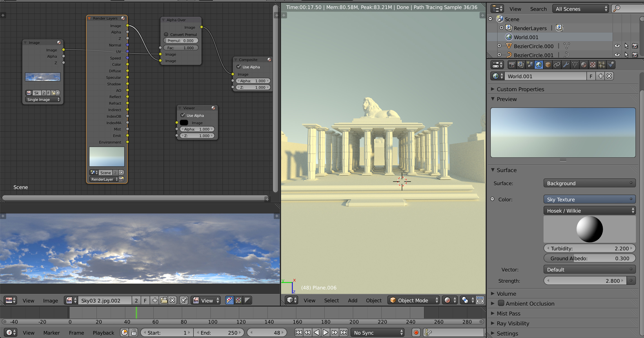Open the Material properties tab (sphere icon)
The height and width of the screenshot is (338, 644).
coord(584,65)
